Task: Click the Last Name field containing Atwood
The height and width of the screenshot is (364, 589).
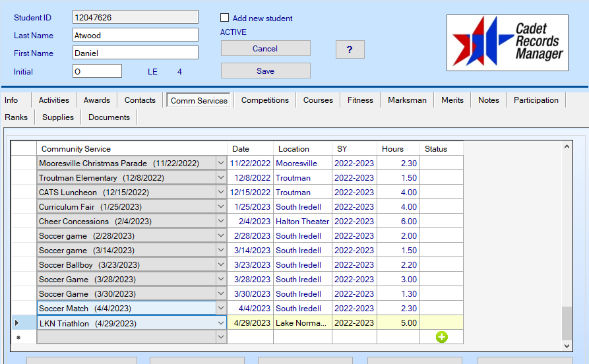Action: click(135, 35)
